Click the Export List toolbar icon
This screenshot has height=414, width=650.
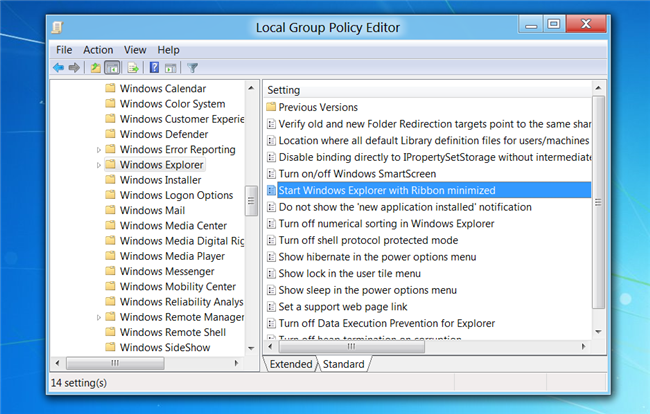[x=134, y=68]
